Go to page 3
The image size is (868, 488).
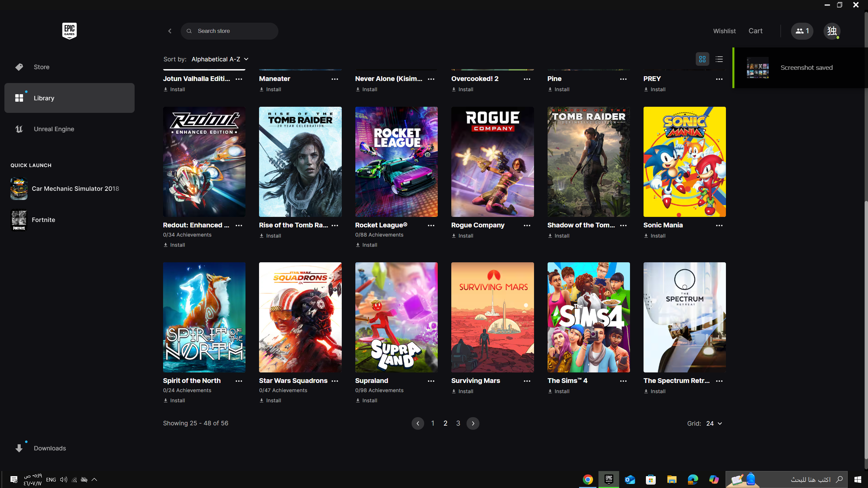(458, 423)
